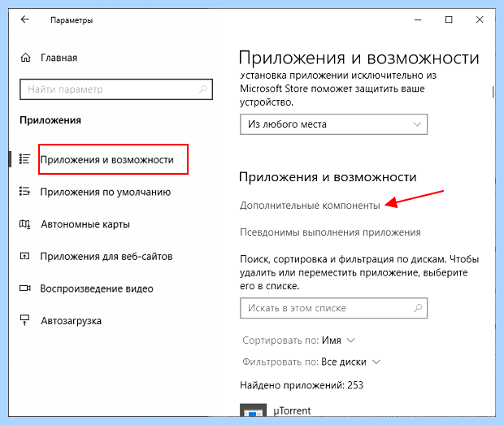Maximize the Параметры window
The height and width of the screenshot is (425, 504).
click(x=449, y=20)
